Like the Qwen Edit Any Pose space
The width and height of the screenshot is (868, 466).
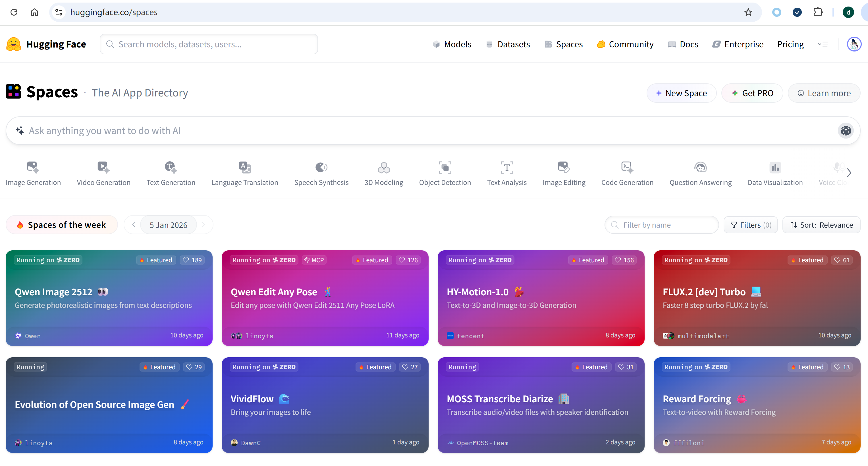tap(408, 260)
